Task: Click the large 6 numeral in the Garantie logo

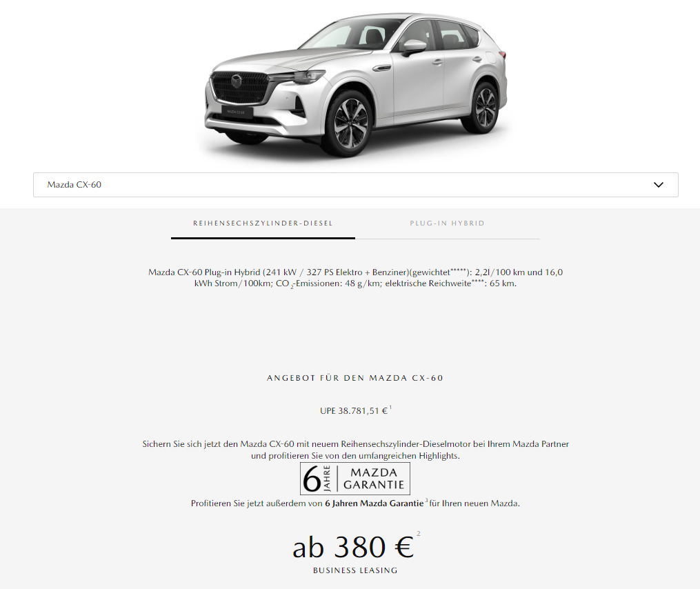Action: [312, 479]
